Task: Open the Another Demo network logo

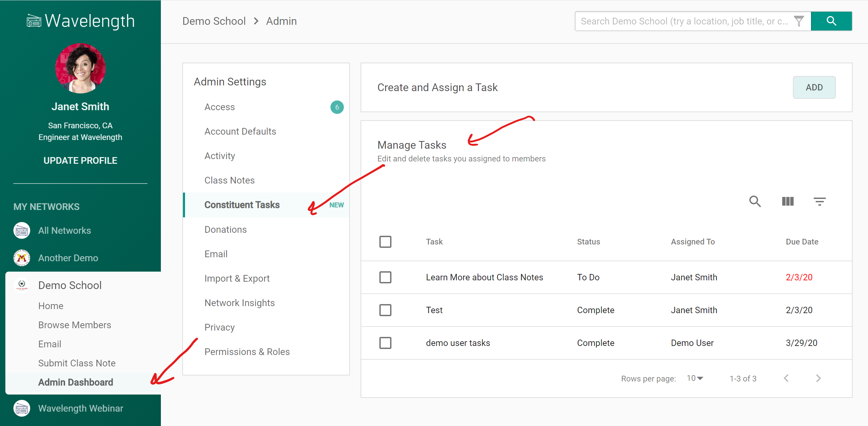Action: pos(22,258)
